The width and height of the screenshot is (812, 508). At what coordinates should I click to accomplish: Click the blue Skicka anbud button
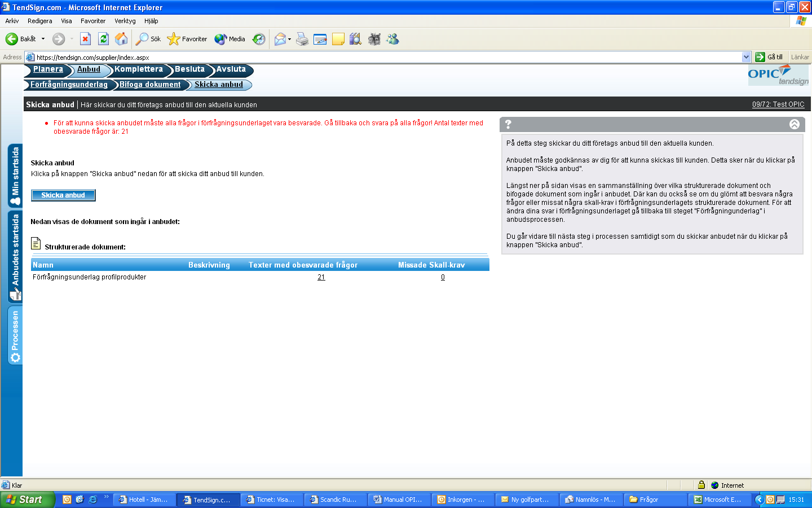pyautogui.click(x=63, y=195)
